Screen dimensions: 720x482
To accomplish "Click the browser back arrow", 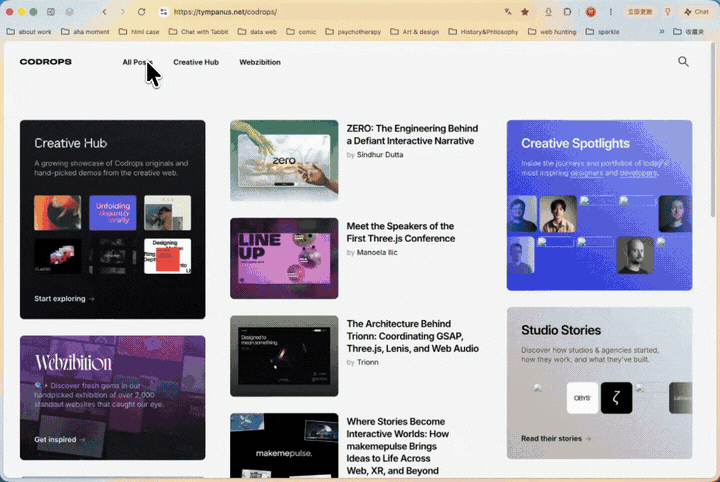I will point(105,12).
